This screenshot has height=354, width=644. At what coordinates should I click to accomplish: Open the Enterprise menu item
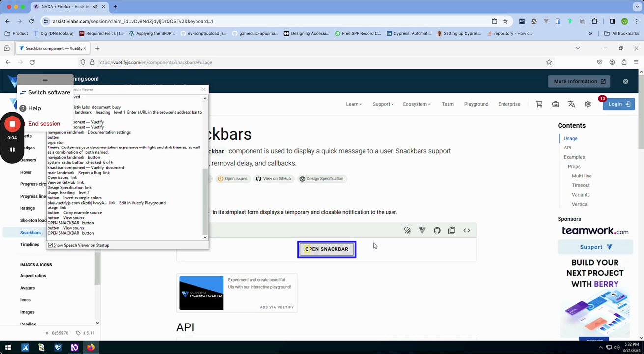(509, 104)
